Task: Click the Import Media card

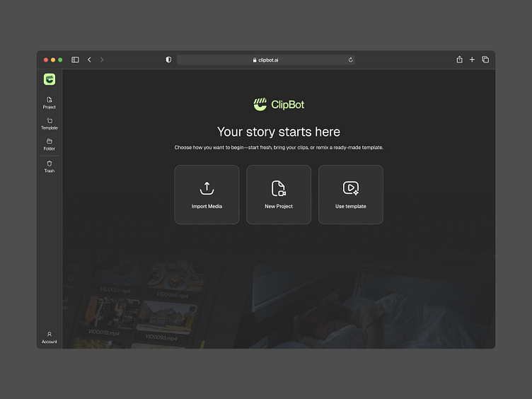Action: 207,195
